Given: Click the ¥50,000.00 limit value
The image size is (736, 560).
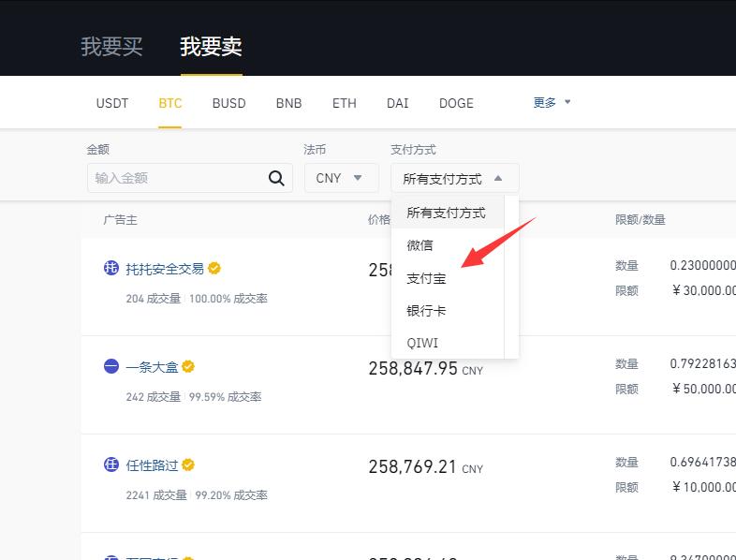Looking at the screenshot, I should click(x=703, y=389).
